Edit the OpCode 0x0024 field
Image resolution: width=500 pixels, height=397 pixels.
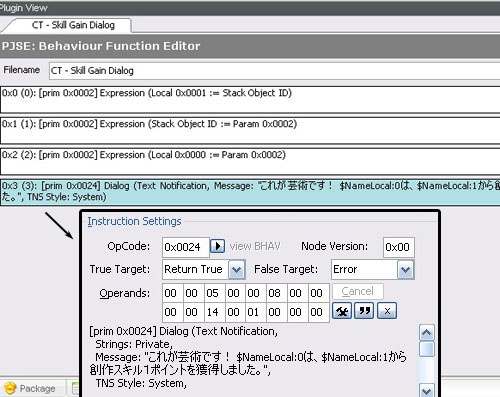pyautogui.click(x=186, y=247)
